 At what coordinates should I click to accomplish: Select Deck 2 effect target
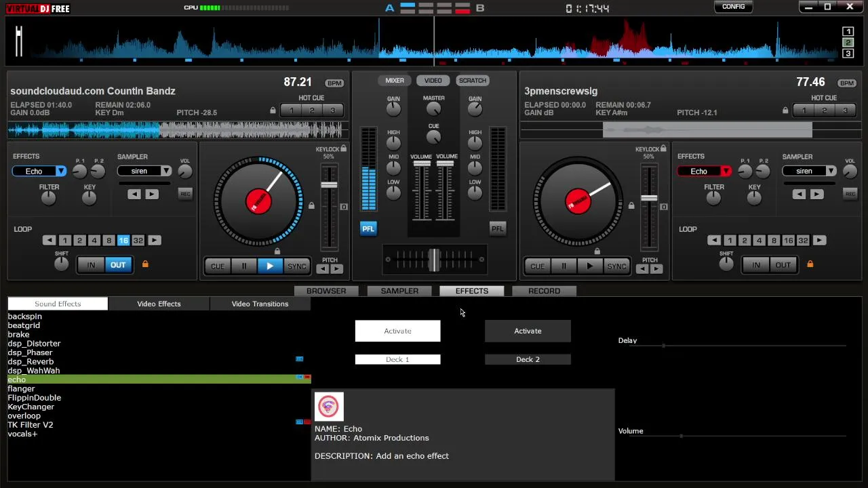528,359
